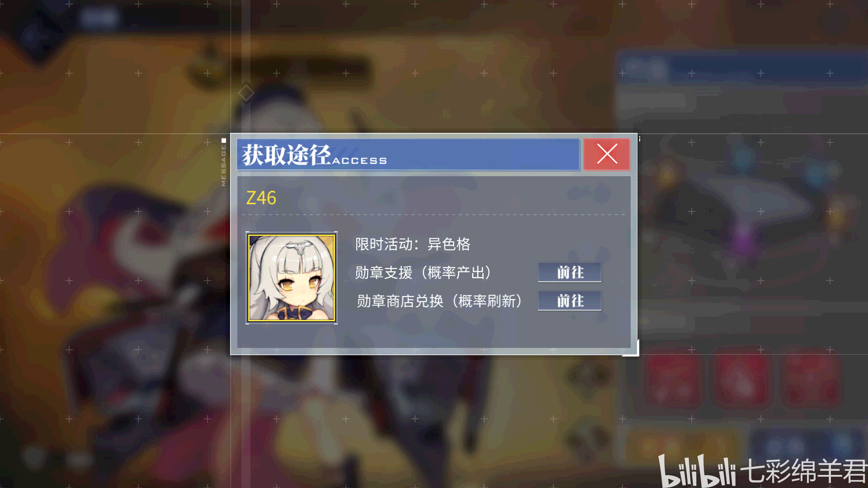The width and height of the screenshot is (868, 488).
Task: Click the small white square by MESSAGE
Action: pos(223,141)
